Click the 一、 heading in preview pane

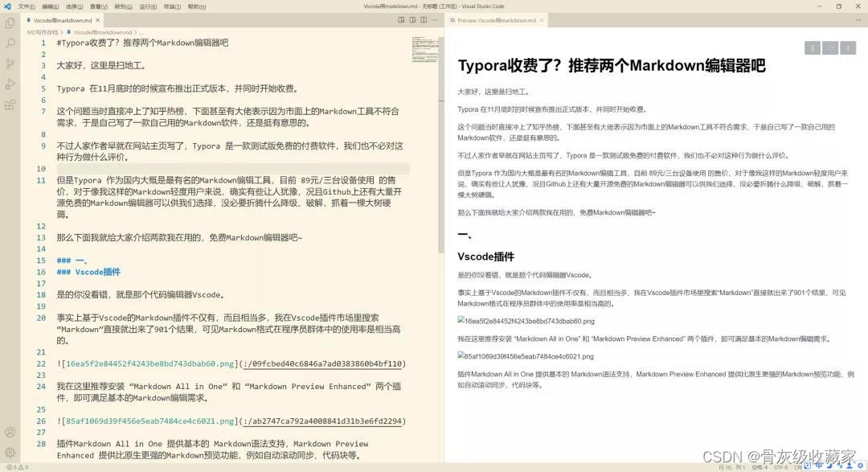click(x=465, y=234)
